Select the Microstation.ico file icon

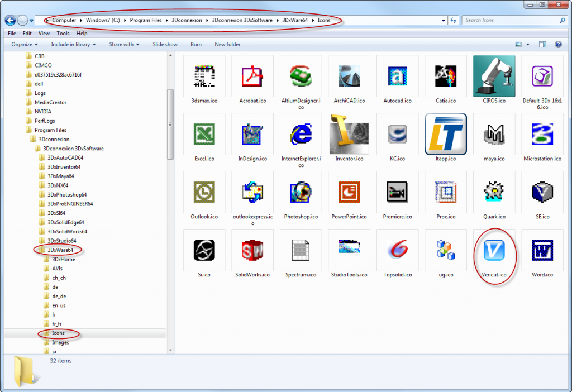click(x=542, y=134)
